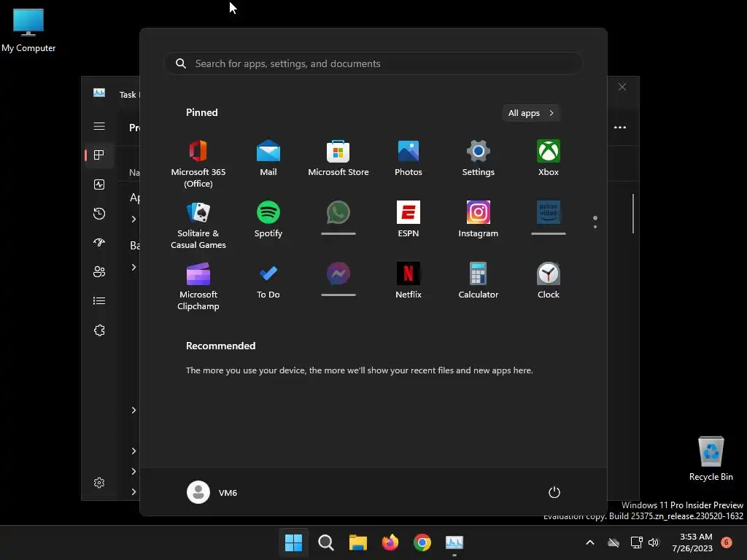Click the Start menu power button
The width and height of the screenshot is (747, 560).
click(554, 492)
